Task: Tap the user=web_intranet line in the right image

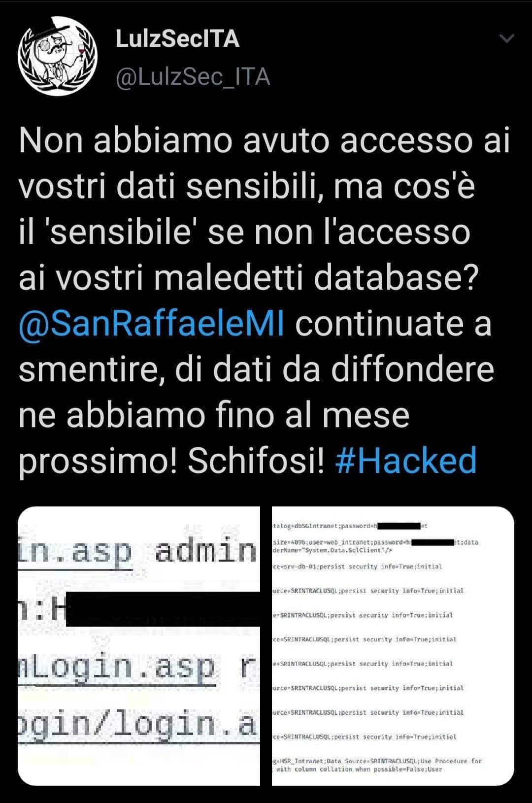Action: click(375, 542)
